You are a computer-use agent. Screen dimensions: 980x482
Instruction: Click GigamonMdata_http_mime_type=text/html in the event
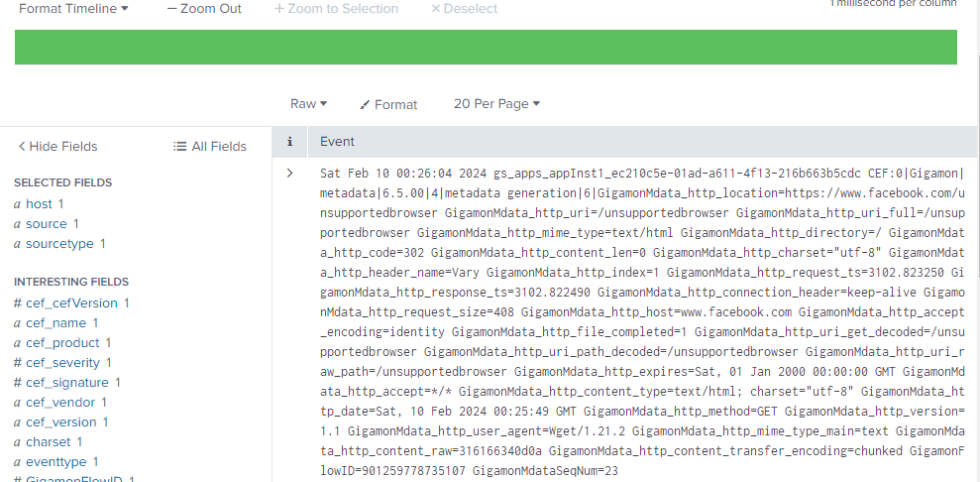[x=546, y=232]
